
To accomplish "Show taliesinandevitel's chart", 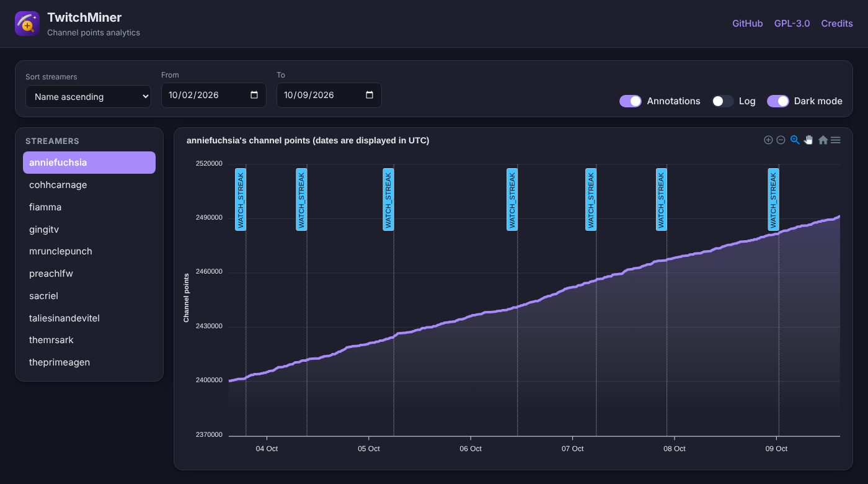I will [89, 318].
